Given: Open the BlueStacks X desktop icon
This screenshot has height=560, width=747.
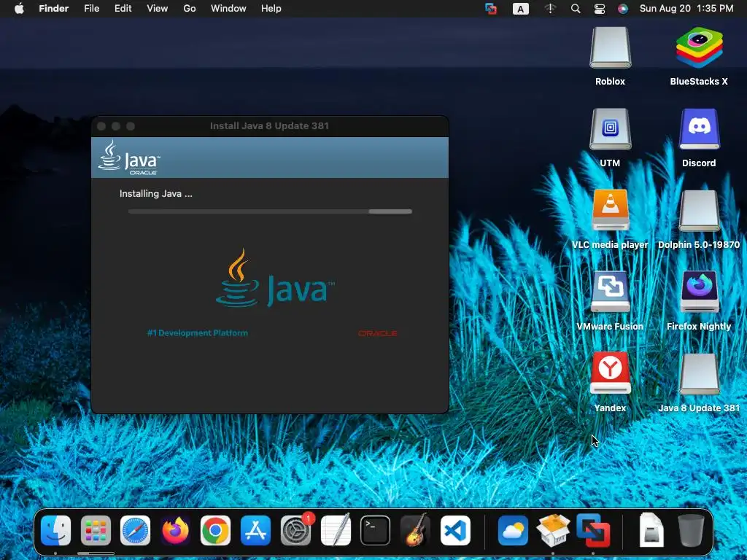Looking at the screenshot, I should [x=699, y=48].
